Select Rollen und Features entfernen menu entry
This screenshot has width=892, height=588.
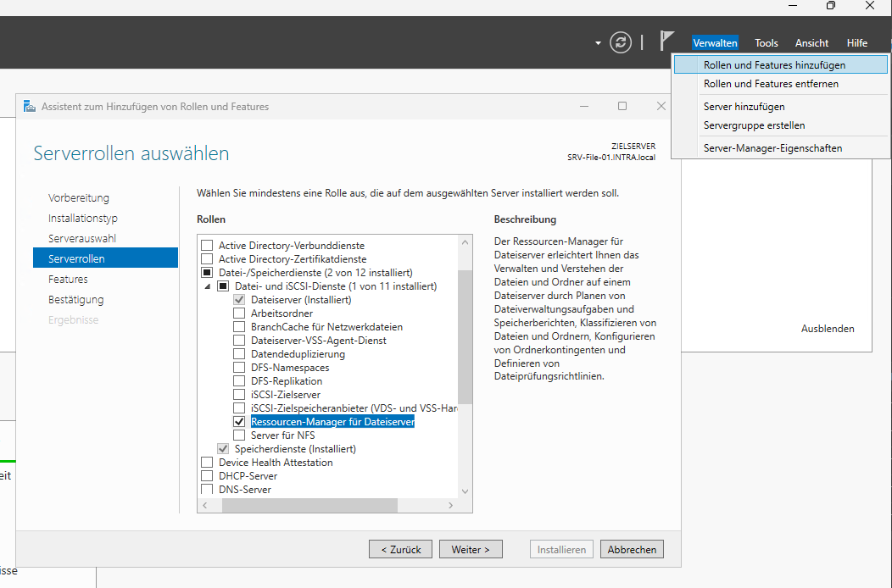point(771,84)
